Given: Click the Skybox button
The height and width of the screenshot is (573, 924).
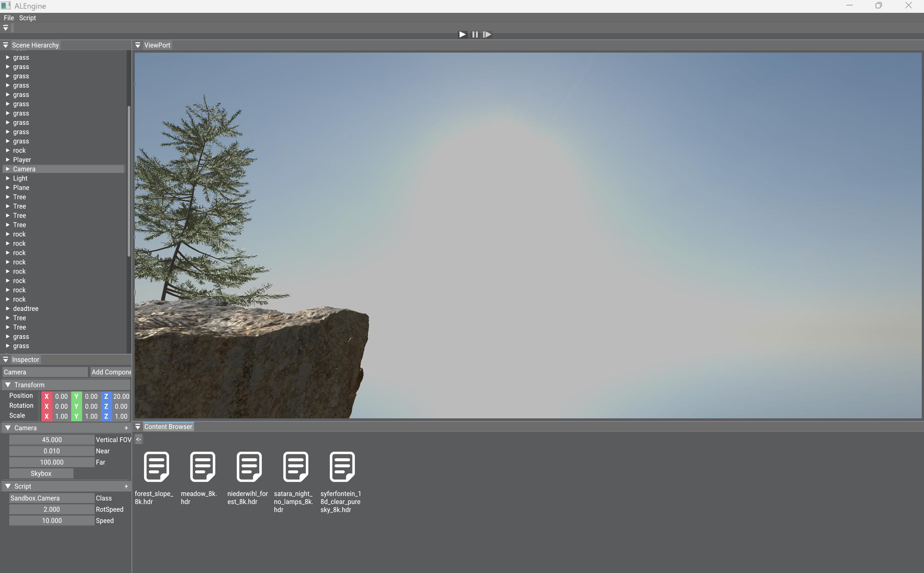Looking at the screenshot, I should (41, 473).
